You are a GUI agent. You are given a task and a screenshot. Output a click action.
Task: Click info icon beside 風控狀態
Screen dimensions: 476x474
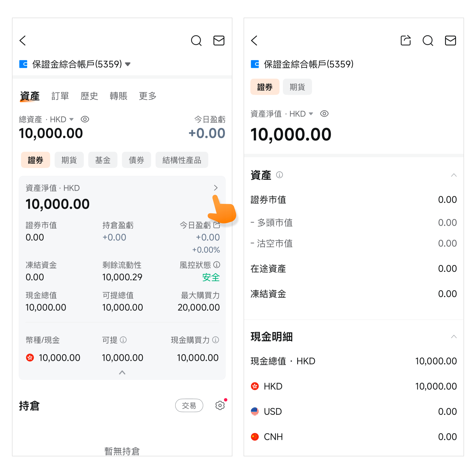click(217, 265)
